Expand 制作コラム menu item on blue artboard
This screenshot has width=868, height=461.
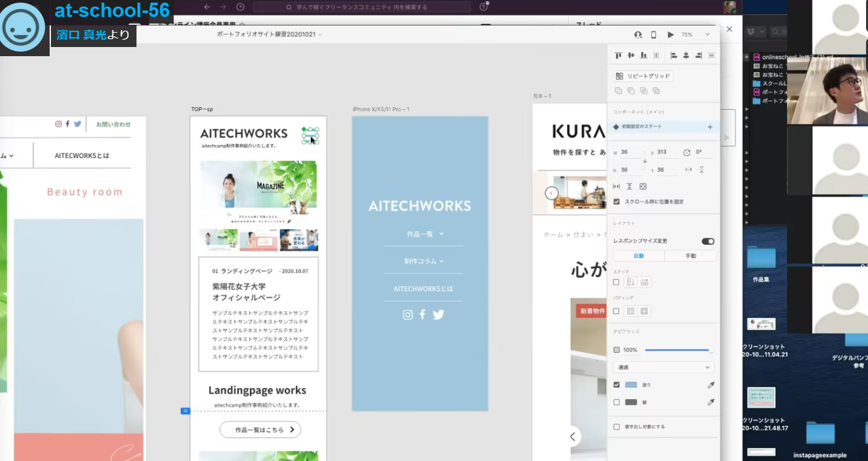pyautogui.click(x=423, y=261)
